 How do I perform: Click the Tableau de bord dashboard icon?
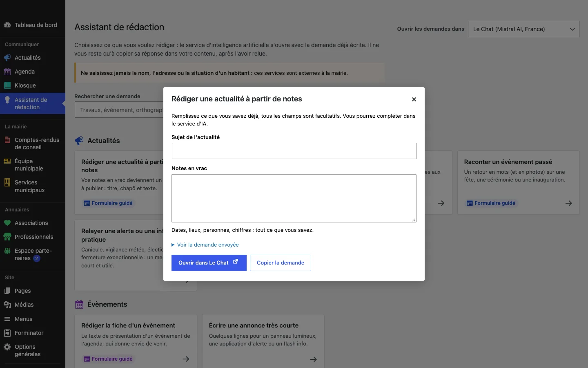tap(7, 25)
